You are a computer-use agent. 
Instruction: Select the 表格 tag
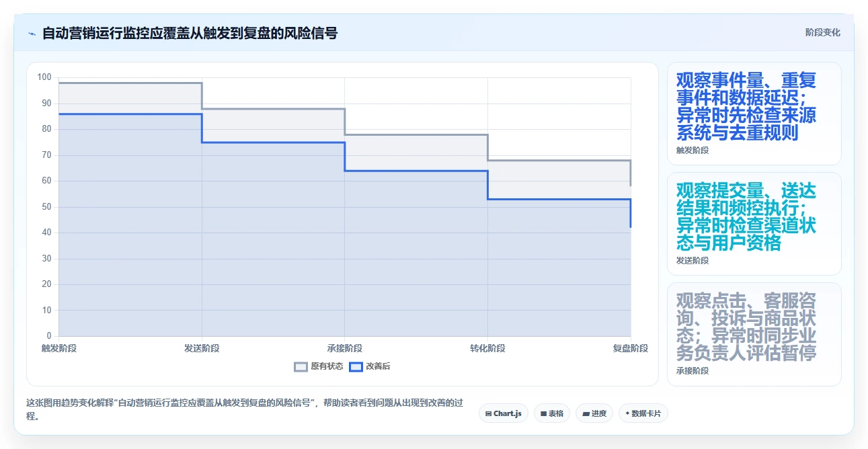552,413
